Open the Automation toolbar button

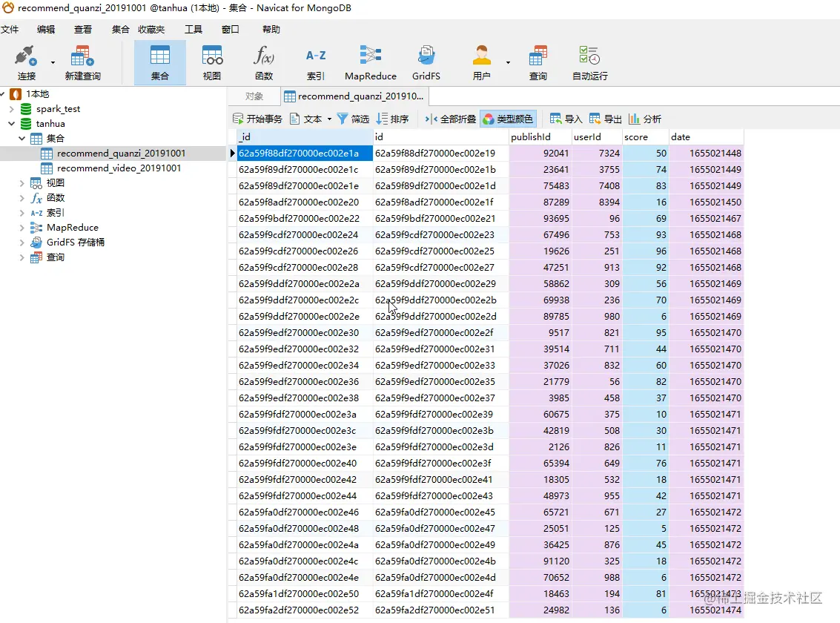point(590,63)
